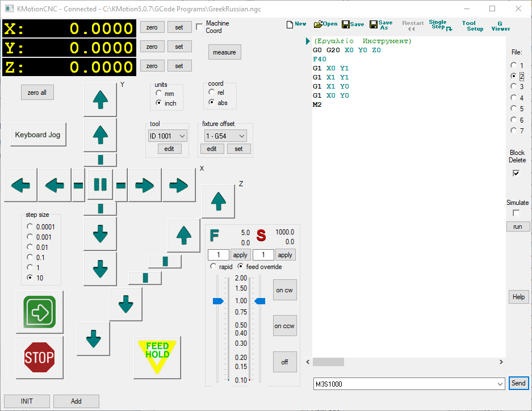This screenshot has height=411, width=532.
Task: Open the G Viewer from toolbar
Action: coord(500,26)
